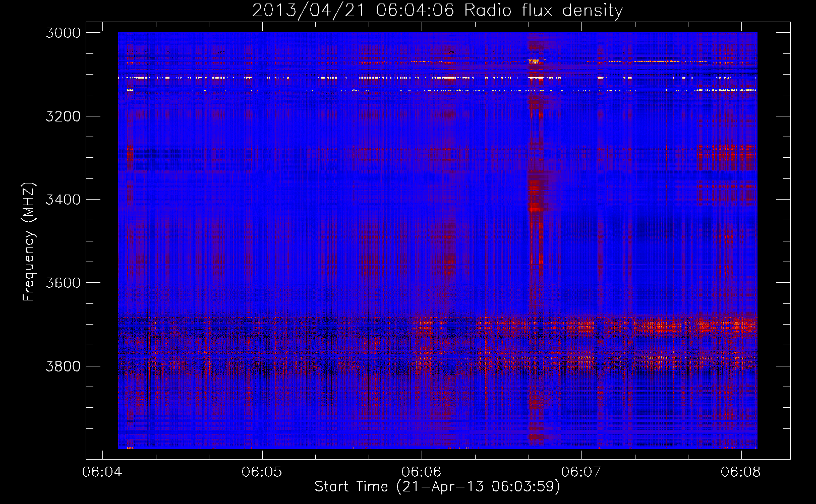Click the 06:06 time axis label

422,472
